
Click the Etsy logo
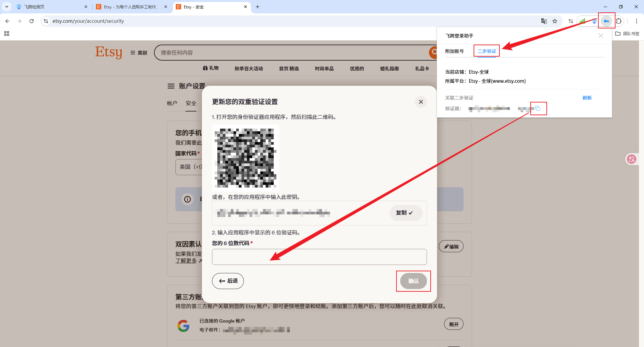(109, 52)
